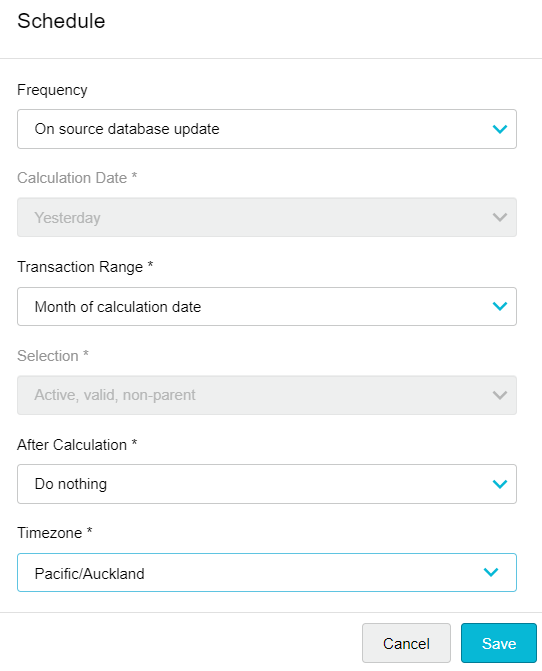Screen dimensions: 542x671
Task: Open the 'Do nothing' dropdown
Action: tap(267, 484)
